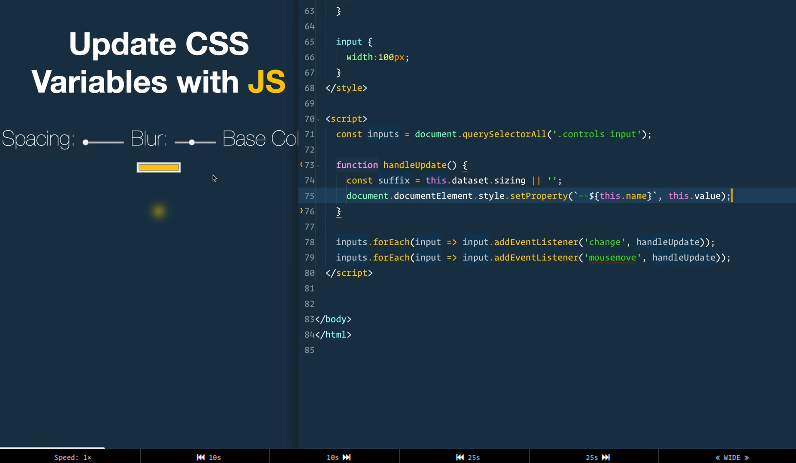Click 'this.value' on line 75
The image size is (796, 463).
coord(694,196)
